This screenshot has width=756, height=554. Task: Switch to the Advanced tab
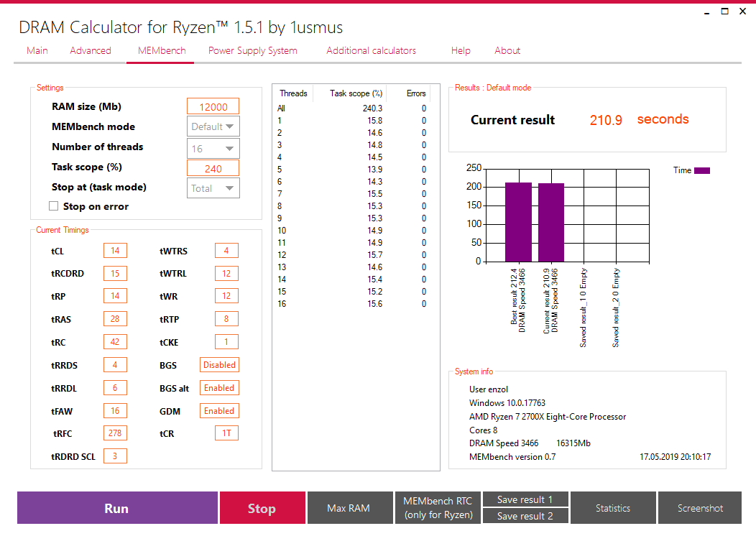90,50
